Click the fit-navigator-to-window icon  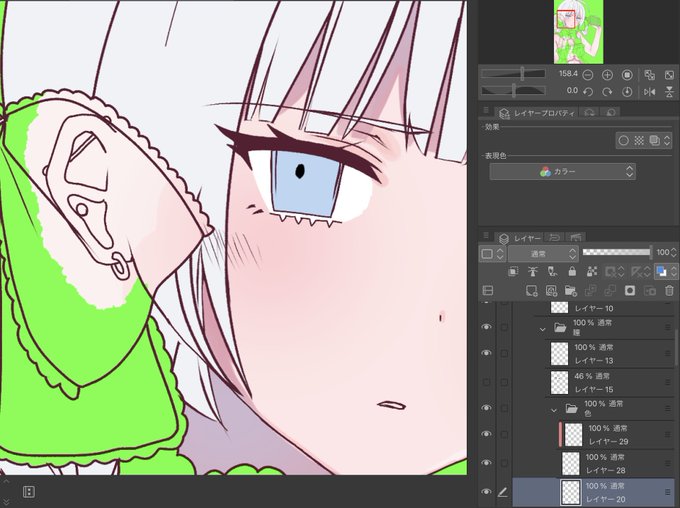tap(669, 75)
